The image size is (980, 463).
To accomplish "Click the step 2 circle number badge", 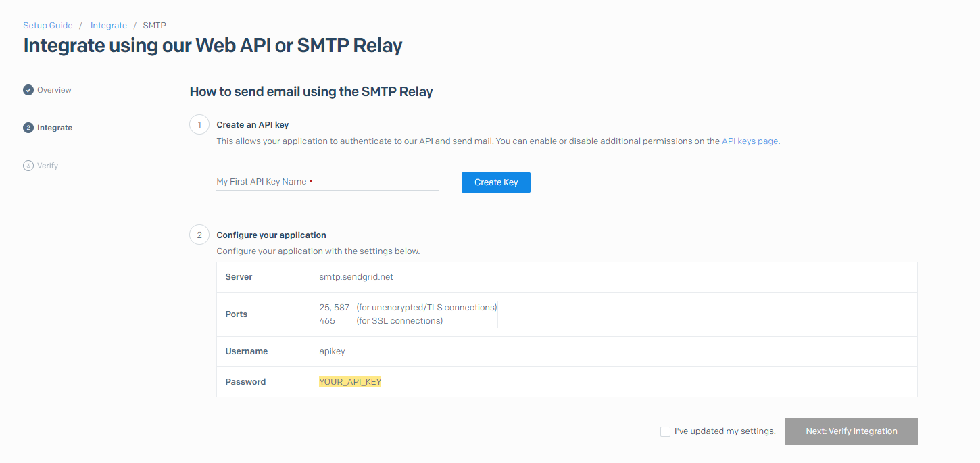I will click(199, 235).
